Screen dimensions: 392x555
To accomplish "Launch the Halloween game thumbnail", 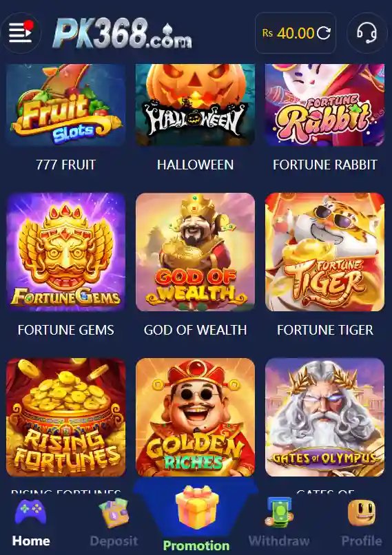I will [x=195, y=105].
